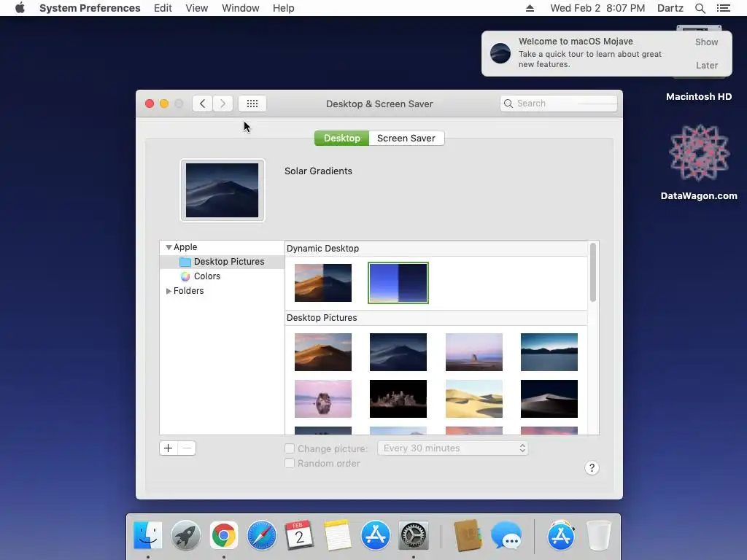Open the brown Contacts book icon
The width and height of the screenshot is (747, 560).
[x=468, y=535]
